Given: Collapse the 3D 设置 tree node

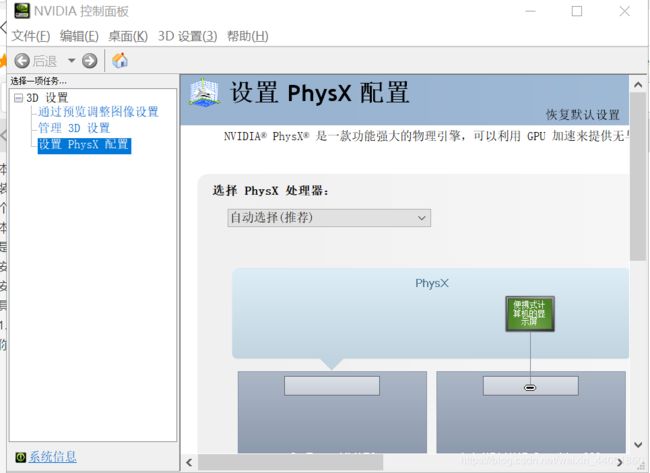Looking at the screenshot, I should pos(18,98).
